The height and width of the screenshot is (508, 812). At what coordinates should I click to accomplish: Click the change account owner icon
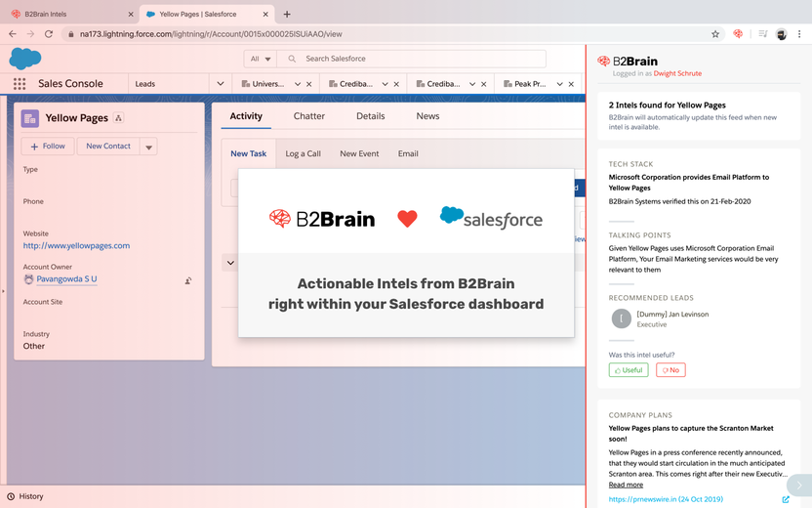coord(188,280)
